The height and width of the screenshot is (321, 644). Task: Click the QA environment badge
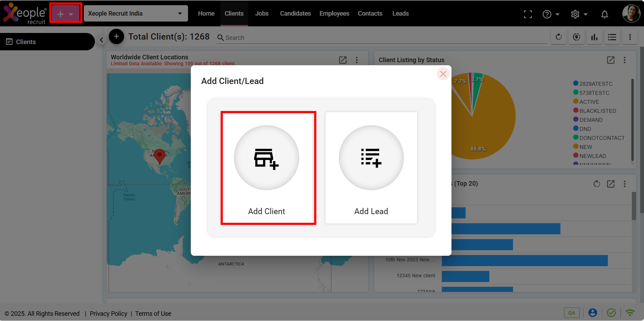pyautogui.click(x=572, y=313)
